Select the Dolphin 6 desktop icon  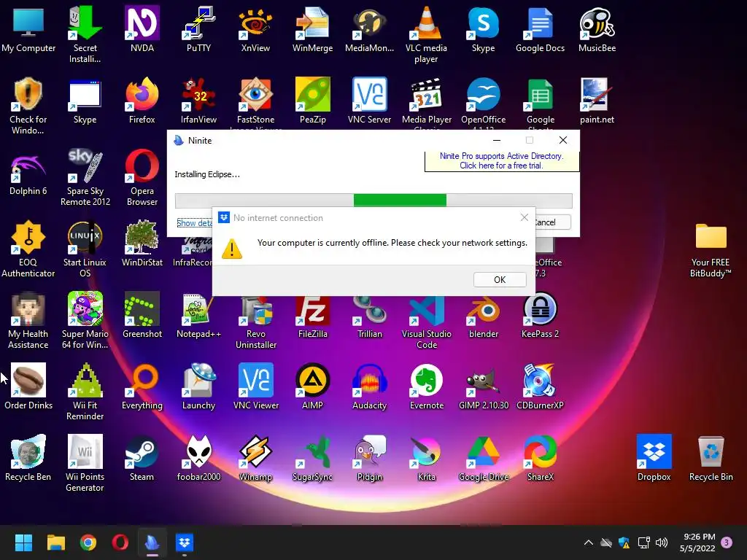[28, 172]
